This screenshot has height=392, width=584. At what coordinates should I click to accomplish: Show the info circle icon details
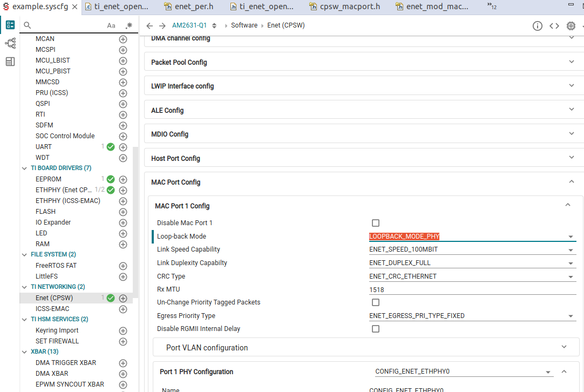[x=537, y=26]
